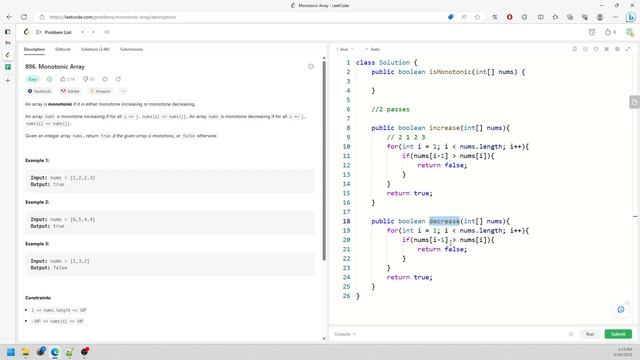Open browser favorites list icon
640x360 pixels.
tap(555, 17)
